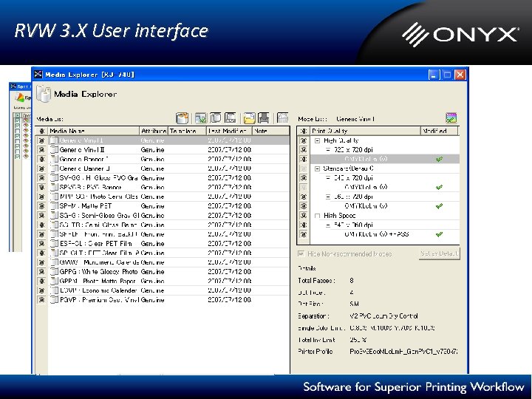Click the dark export arrow toolbar icon
This screenshot has height=399, width=532.
pyautogui.click(x=264, y=118)
